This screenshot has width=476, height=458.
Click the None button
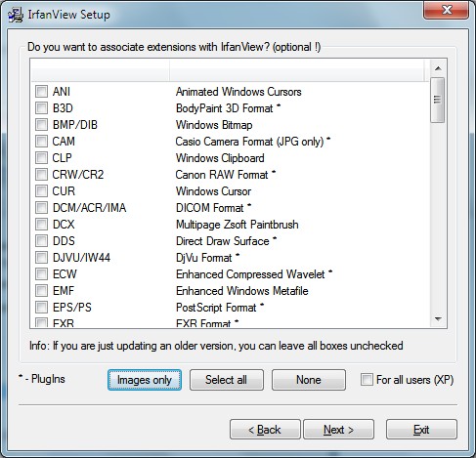tap(309, 380)
